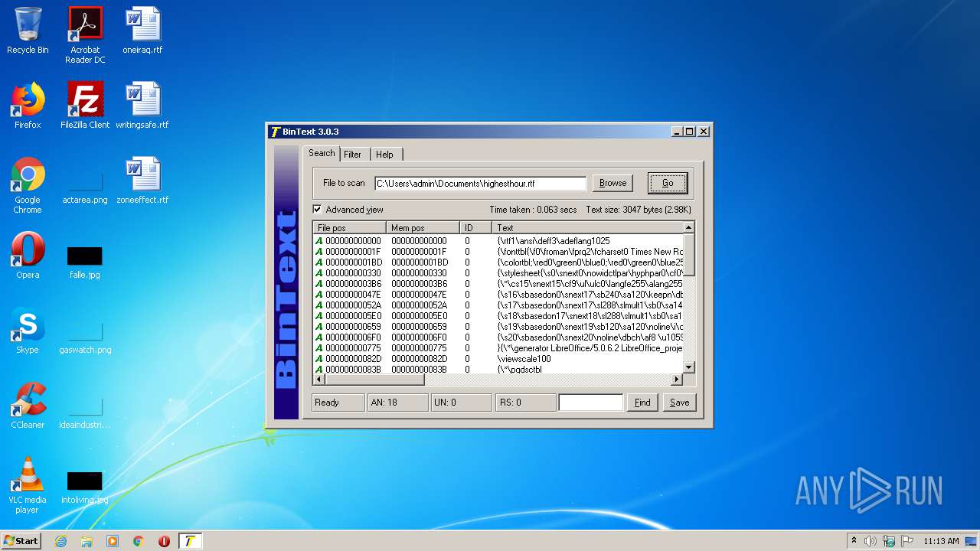The image size is (980, 551).
Task: Open the CCleaner desktop shortcut
Action: point(28,406)
